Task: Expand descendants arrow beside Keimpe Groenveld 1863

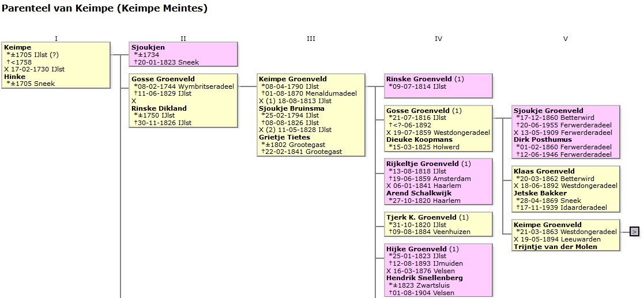Action: tap(634, 232)
